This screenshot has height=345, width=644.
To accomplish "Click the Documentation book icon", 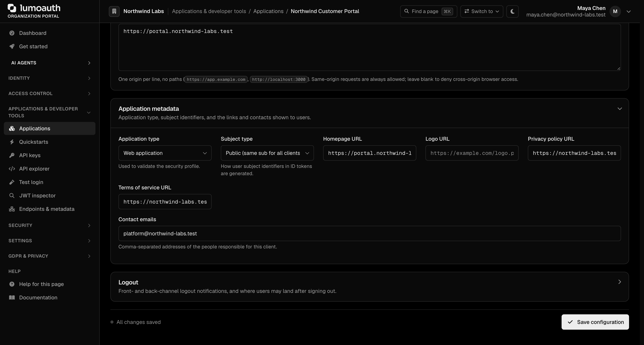I will [12, 297].
